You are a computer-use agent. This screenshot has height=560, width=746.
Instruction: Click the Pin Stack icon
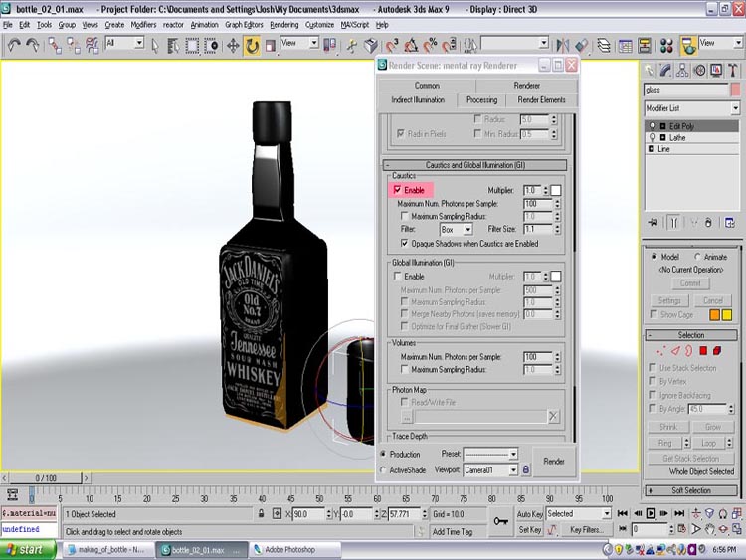pyautogui.click(x=653, y=222)
